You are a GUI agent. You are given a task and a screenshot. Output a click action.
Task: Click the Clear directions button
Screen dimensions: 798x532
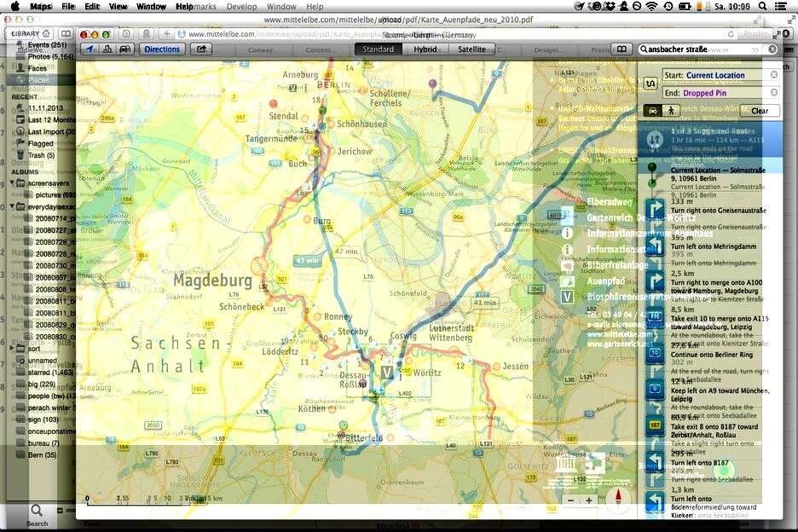pyautogui.click(x=760, y=111)
